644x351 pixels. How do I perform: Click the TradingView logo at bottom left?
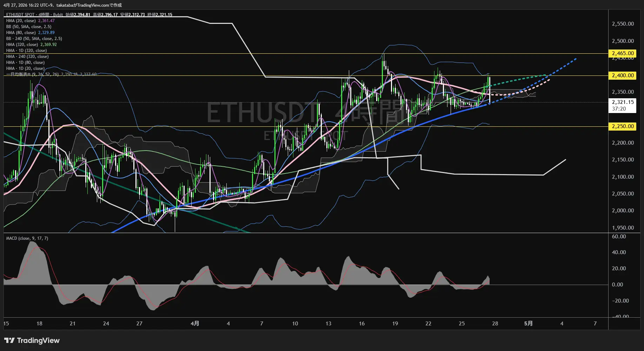point(32,340)
